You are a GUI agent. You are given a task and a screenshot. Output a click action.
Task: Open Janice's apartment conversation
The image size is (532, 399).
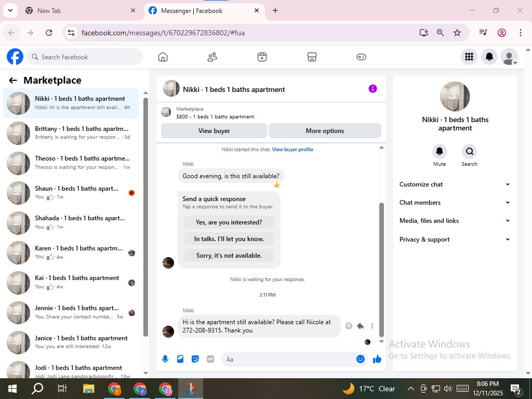tap(71, 342)
